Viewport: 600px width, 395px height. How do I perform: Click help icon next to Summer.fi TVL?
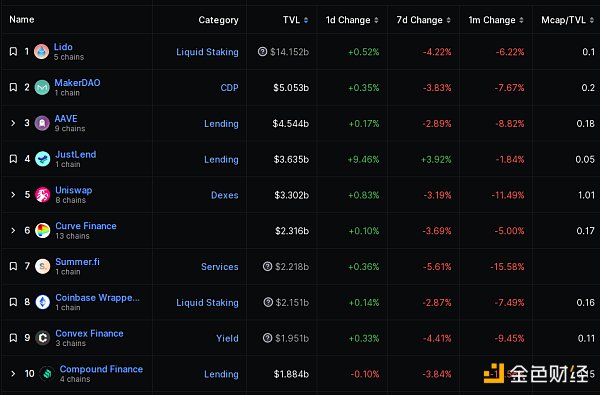[267, 266]
